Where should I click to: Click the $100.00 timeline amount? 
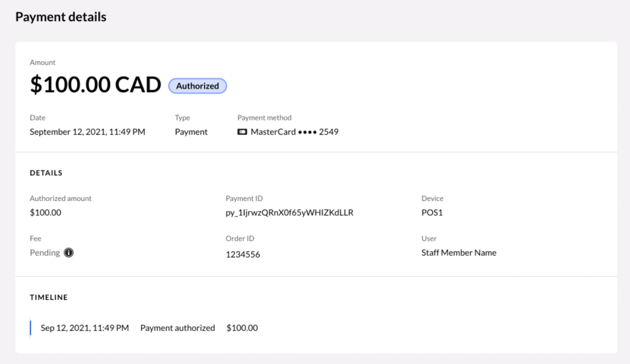coord(242,327)
